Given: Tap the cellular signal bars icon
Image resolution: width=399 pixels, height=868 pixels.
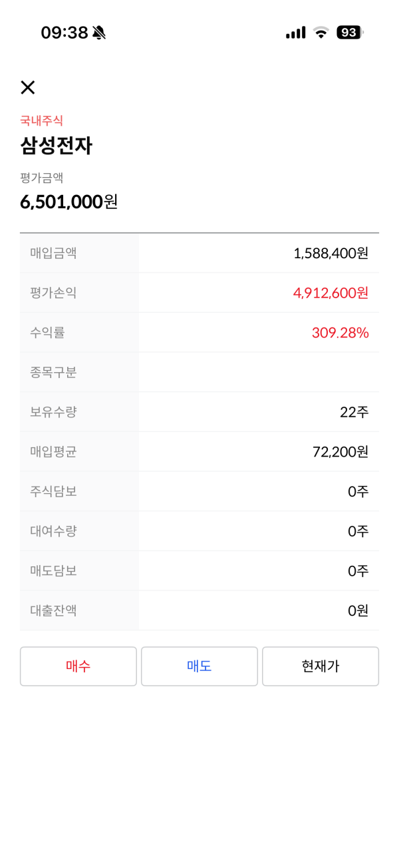Looking at the screenshot, I should click(x=296, y=33).
